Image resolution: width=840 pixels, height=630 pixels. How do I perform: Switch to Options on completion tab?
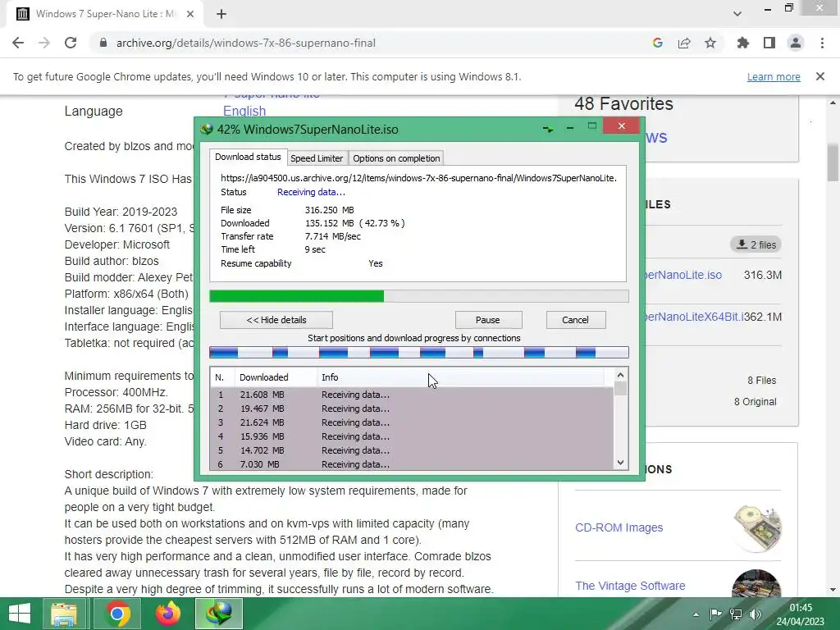(x=396, y=158)
